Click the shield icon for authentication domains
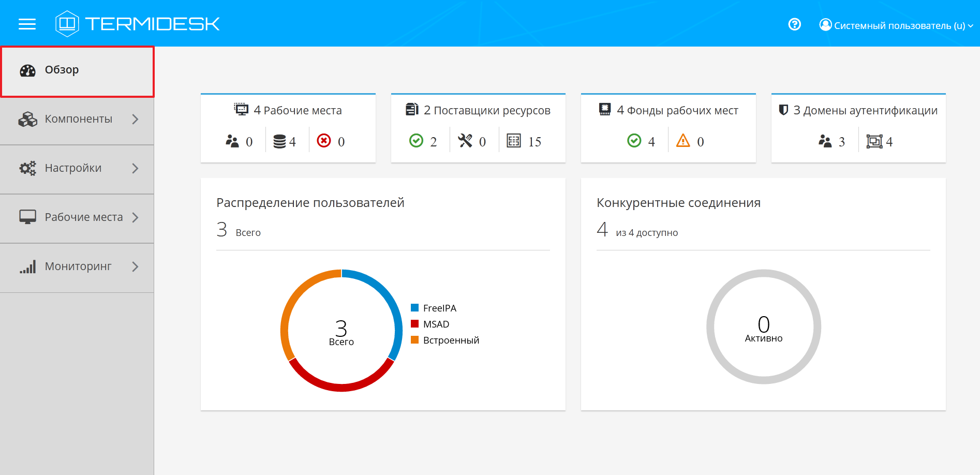980x475 pixels. point(783,110)
